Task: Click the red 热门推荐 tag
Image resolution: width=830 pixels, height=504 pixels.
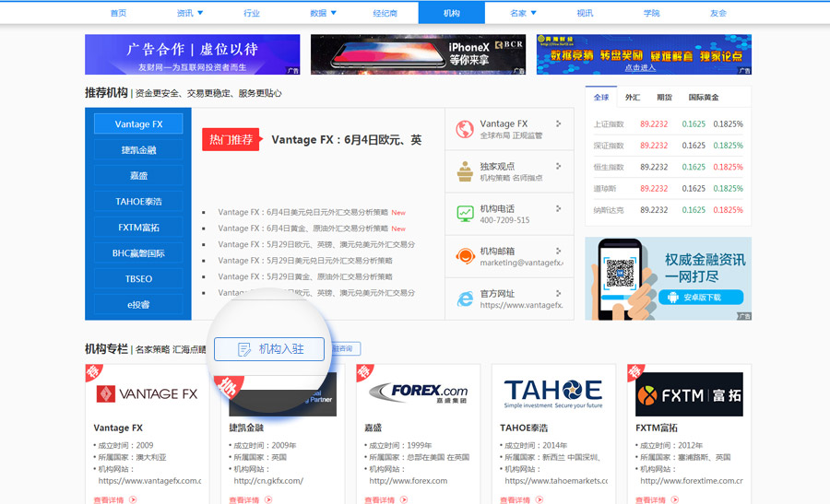Action: [231, 140]
